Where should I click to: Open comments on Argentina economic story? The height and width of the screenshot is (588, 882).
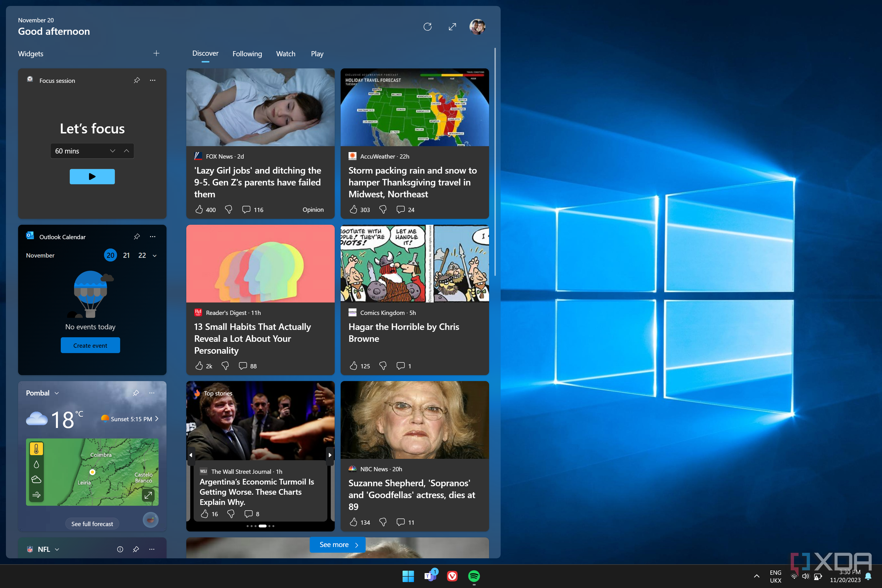click(248, 514)
